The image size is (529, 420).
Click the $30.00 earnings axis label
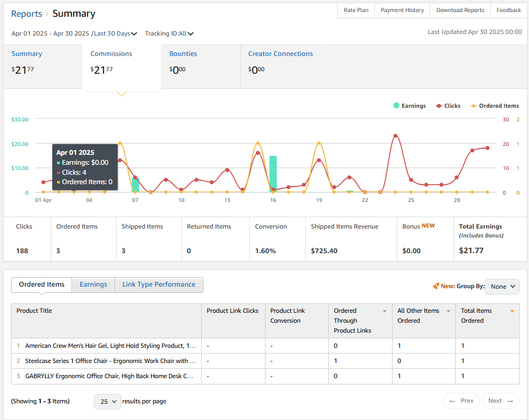(x=20, y=120)
